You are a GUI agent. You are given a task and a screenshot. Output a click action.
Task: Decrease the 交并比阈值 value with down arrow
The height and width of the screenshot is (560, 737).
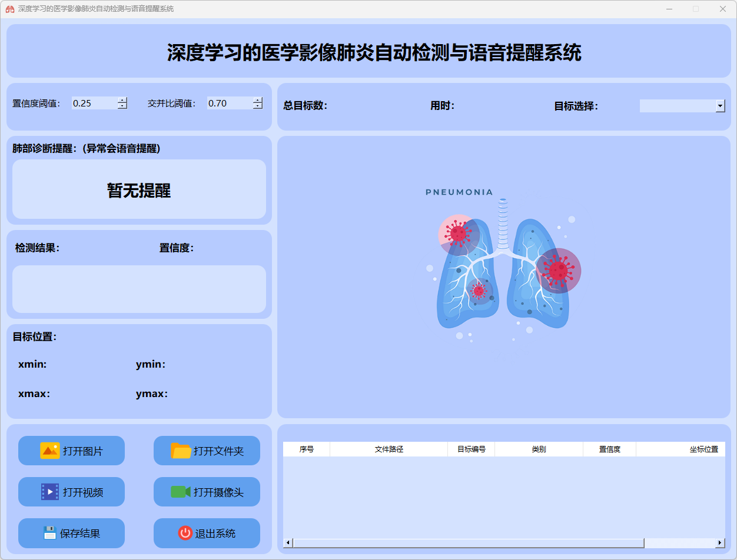tap(258, 106)
